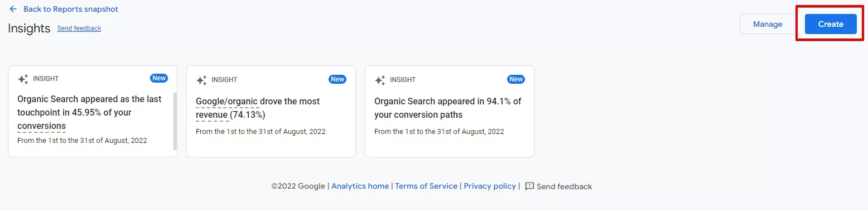Open Google/organic most revenue insight
Viewport: 868px width, 211px height.
pyautogui.click(x=271, y=112)
